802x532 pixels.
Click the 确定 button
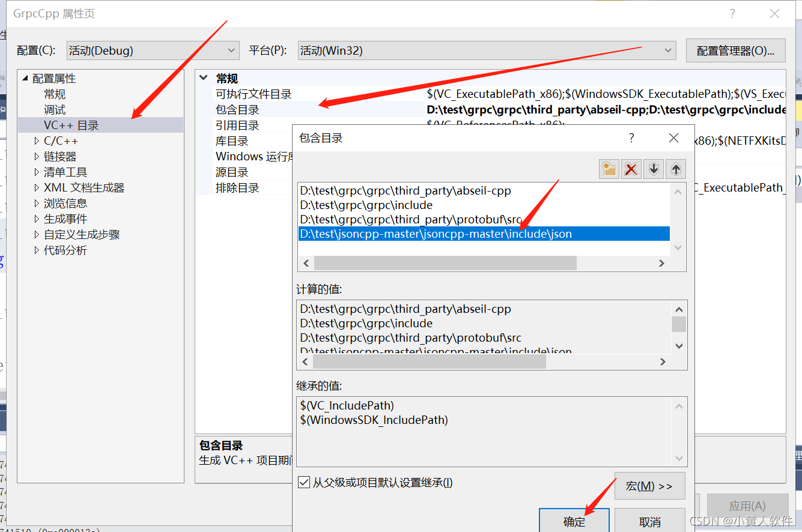tap(574, 521)
